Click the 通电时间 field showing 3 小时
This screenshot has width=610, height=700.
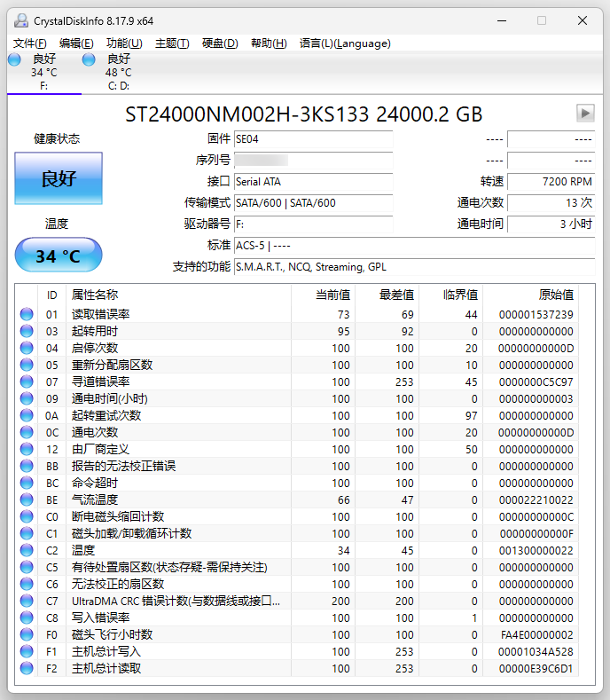pyautogui.click(x=551, y=224)
